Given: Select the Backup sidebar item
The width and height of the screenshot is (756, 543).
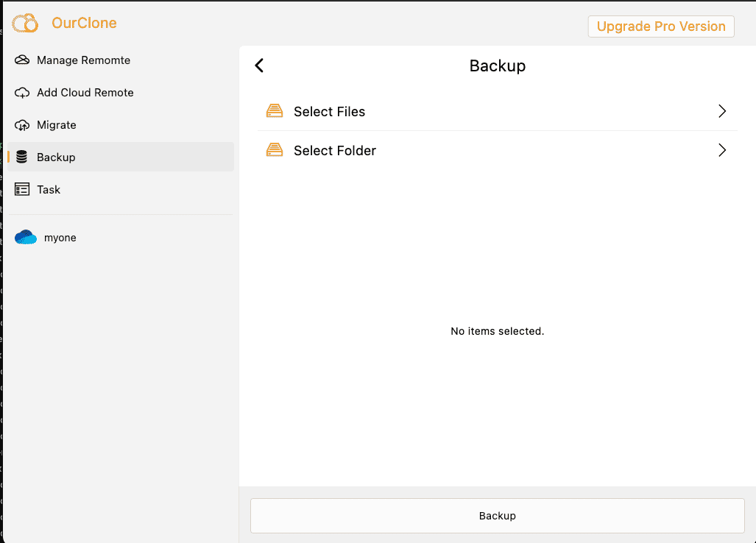Looking at the screenshot, I should pos(121,157).
